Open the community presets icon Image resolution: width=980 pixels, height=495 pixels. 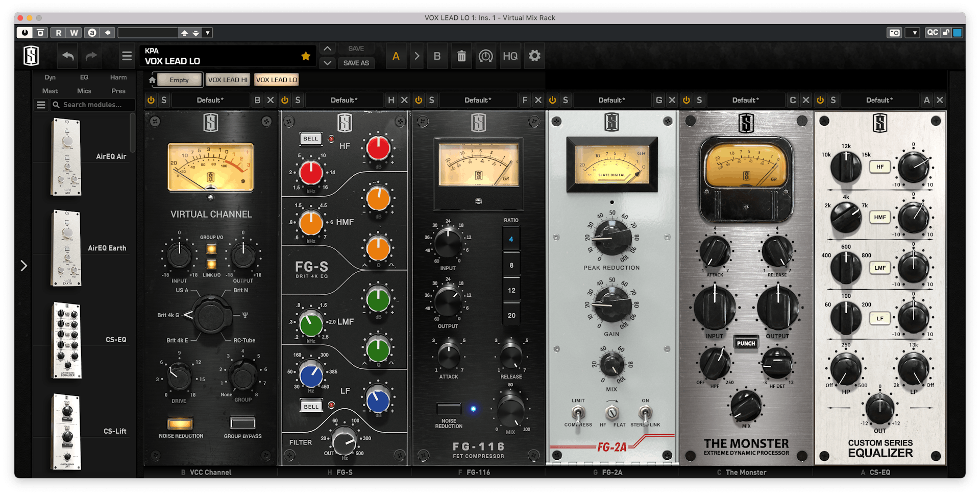(485, 56)
